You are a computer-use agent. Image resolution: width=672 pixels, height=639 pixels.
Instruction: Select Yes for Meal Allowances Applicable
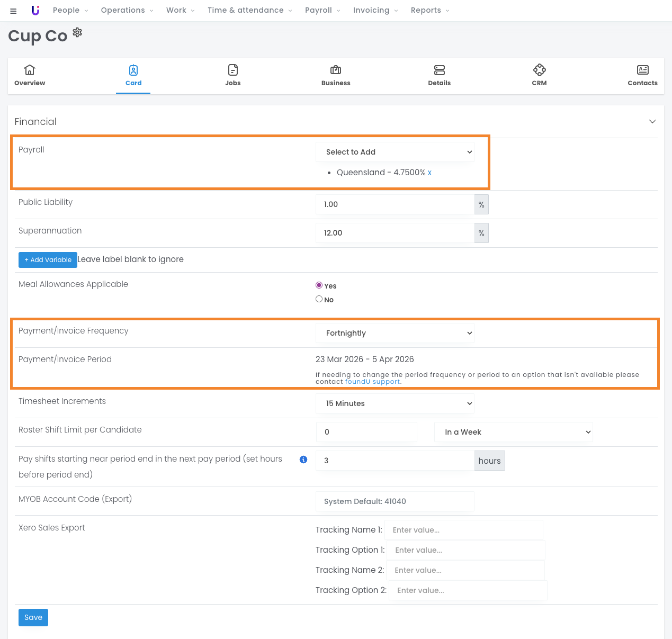(x=319, y=285)
